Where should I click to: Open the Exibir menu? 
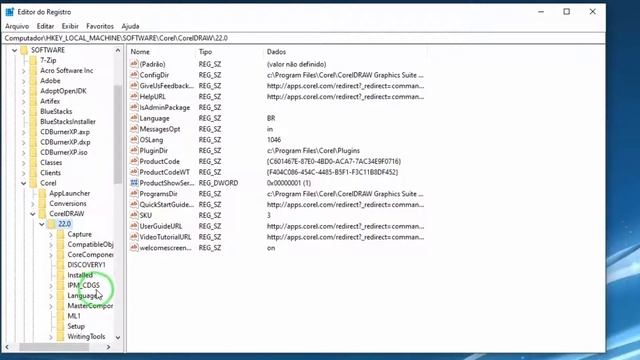coord(70,26)
